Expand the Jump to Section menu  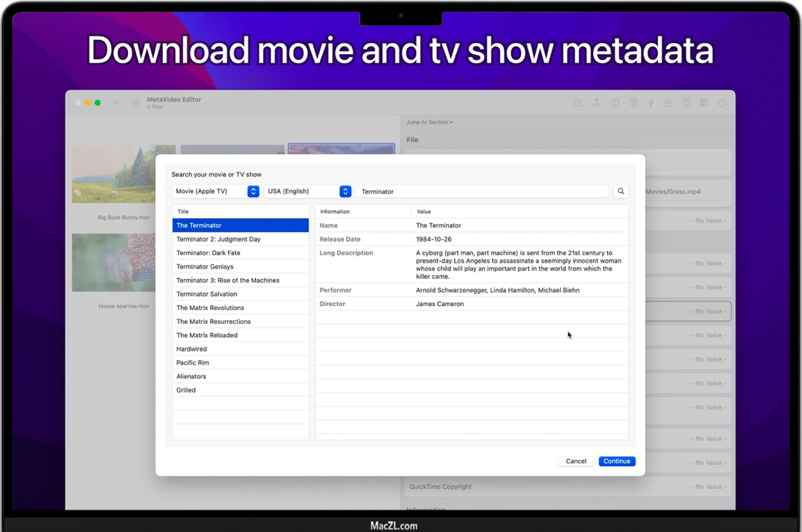(430, 122)
